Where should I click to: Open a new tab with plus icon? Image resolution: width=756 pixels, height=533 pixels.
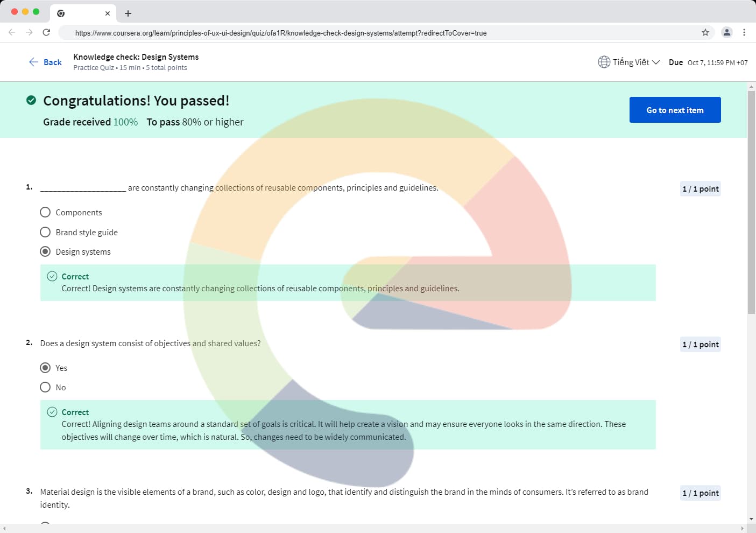[x=128, y=13]
